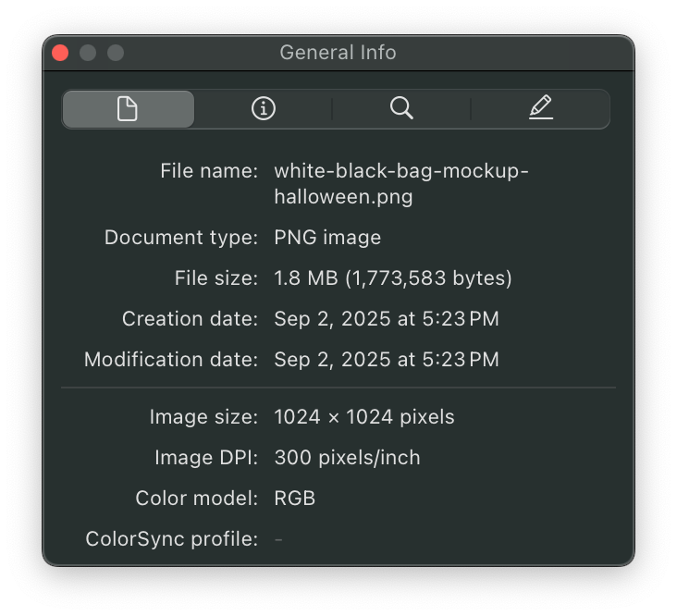Click the General Info window title
This screenshot has height=616, width=677.
coord(338,53)
